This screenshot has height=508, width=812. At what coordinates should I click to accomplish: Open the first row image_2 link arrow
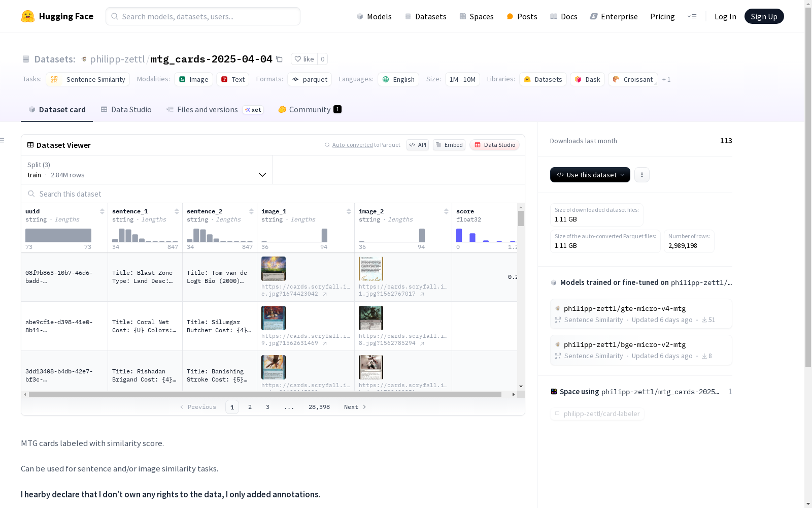[422, 294]
